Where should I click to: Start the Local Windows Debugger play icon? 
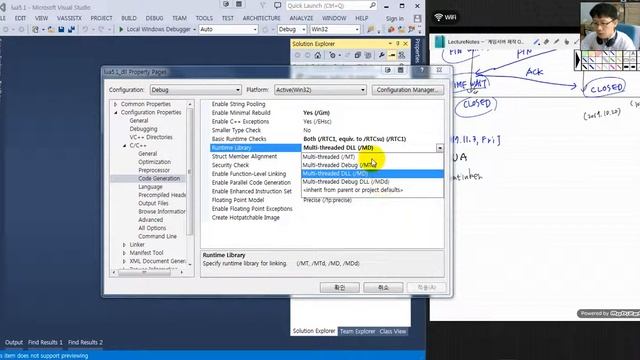(x=121, y=29)
